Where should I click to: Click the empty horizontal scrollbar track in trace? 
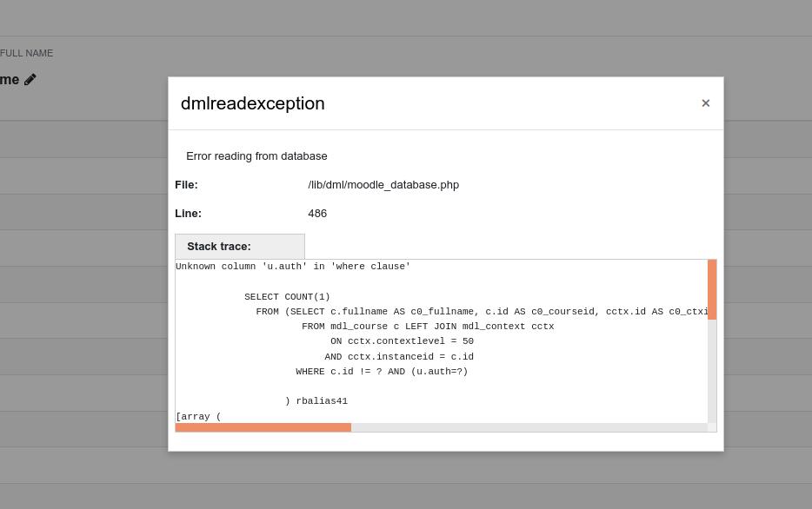529,427
